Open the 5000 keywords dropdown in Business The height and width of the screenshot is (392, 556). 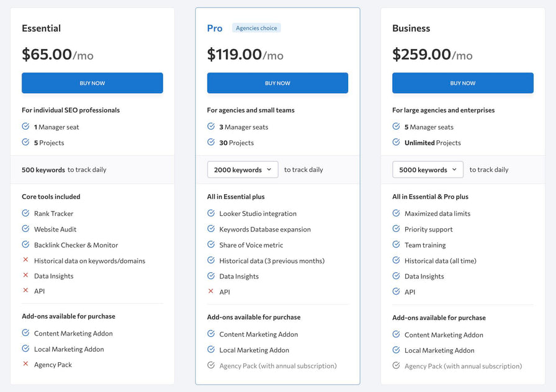point(428,169)
